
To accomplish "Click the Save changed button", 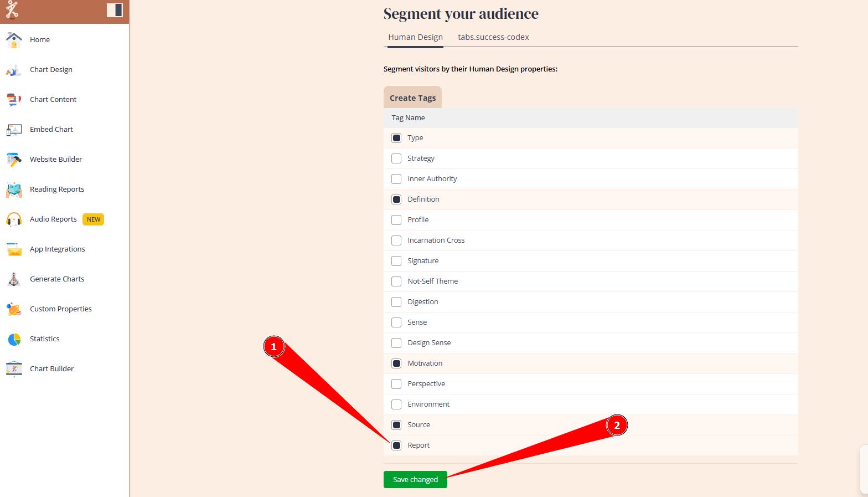I will click(x=415, y=480).
